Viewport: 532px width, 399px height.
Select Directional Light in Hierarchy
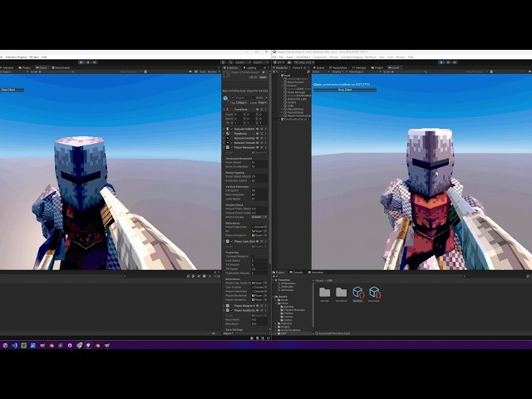[297, 99]
